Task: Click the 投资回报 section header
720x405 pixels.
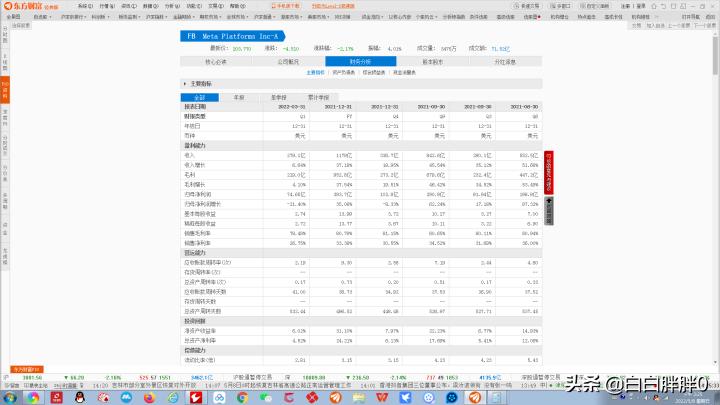Action: 195,321
